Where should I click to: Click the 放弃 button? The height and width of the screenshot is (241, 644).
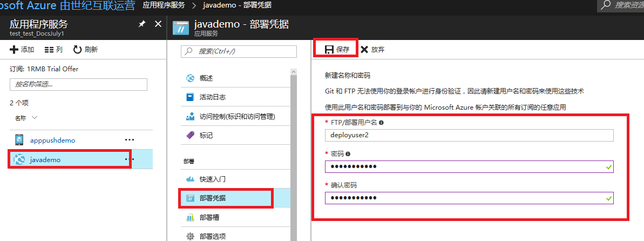[372, 50]
